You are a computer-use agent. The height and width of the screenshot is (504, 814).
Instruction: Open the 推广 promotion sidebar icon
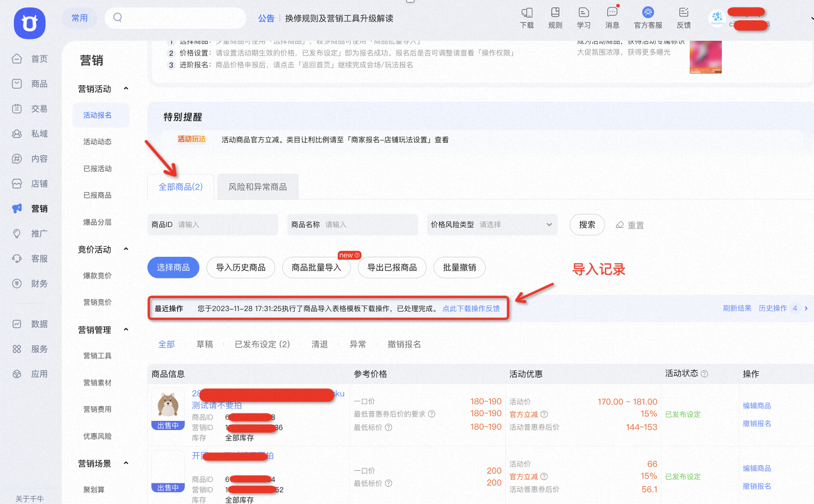point(17,233)
